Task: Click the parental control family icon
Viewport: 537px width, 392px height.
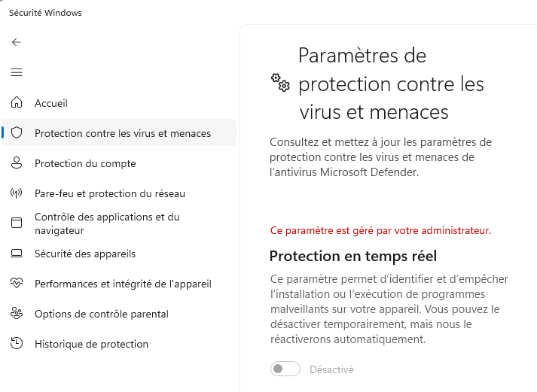Action: 17,314
